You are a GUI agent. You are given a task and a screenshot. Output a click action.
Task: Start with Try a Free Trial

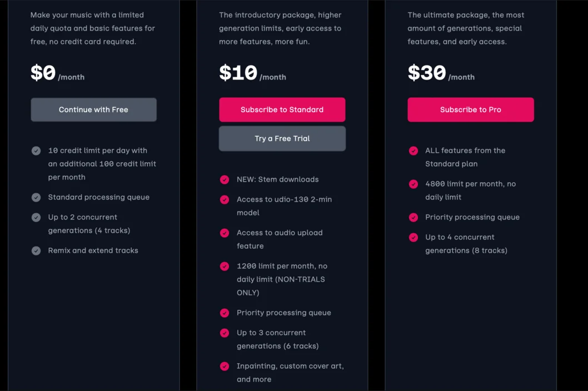282,138
